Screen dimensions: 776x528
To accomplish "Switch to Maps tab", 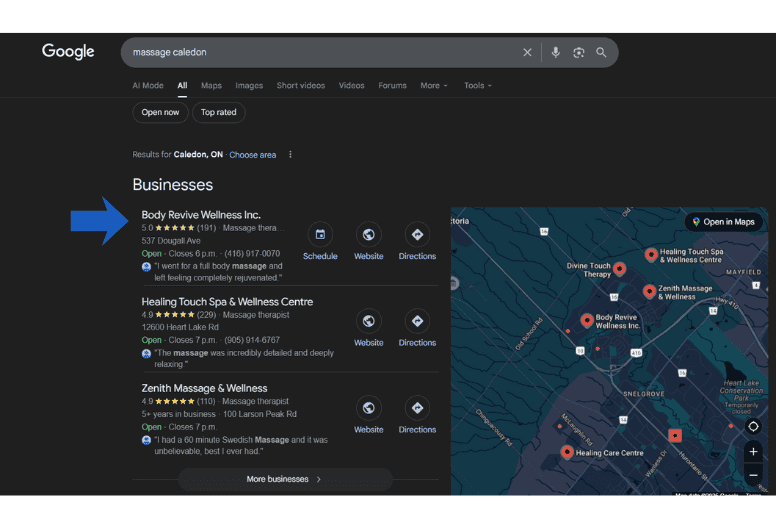I will pos(211,86).
